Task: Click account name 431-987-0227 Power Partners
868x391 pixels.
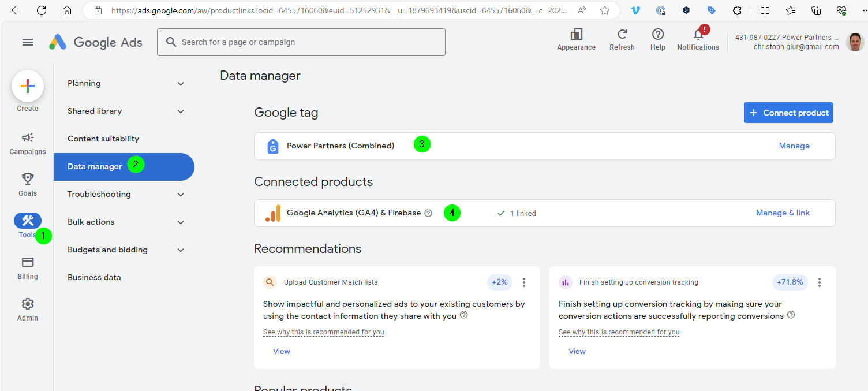Action: pyautogui.click(x=787, y=38)
